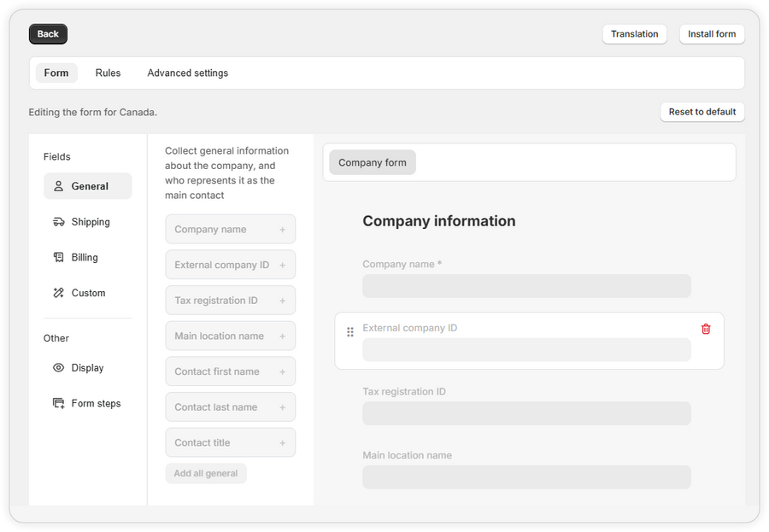Click plus icon on External company ID
Screen dimensions: 769x532
point(283,266)
